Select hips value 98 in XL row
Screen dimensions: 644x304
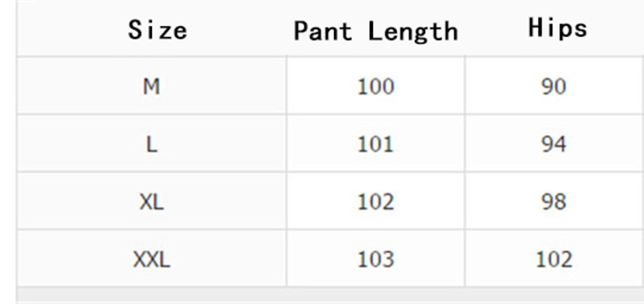tap(553, 202)
